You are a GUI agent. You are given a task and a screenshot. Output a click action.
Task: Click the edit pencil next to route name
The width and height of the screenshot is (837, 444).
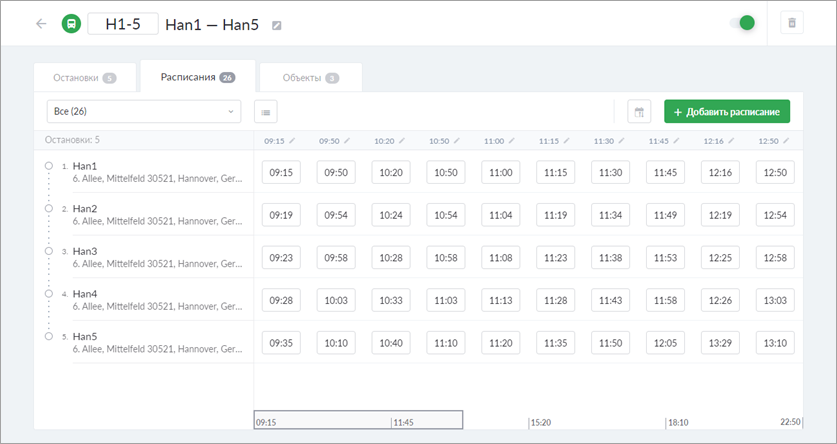(x=277, y=25)
